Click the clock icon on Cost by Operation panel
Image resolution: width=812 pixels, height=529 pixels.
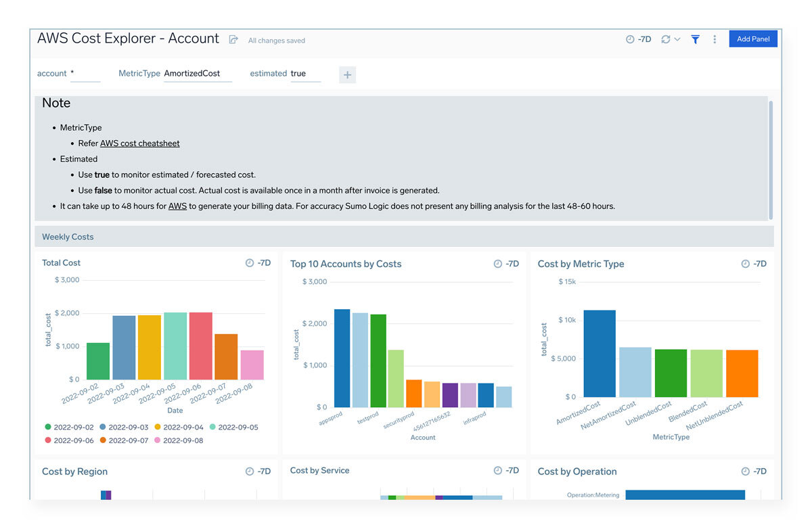(746, 471)
